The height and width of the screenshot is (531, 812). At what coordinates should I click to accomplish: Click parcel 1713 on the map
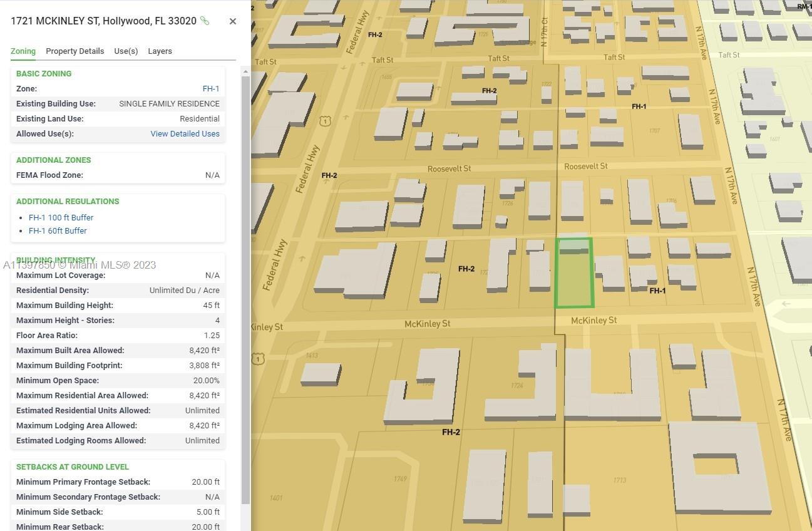click(619, 480)
